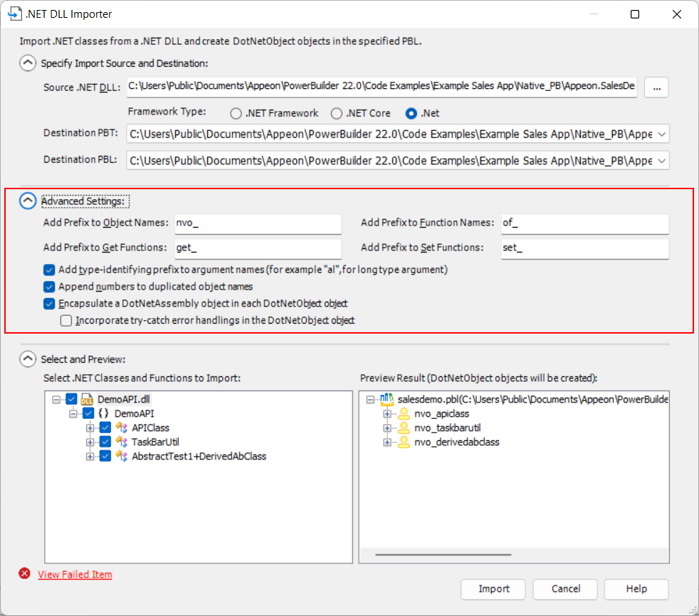Select the class icon for AbstractTest1+DerivedAbClass
Screen dimensions: 699x616
coord(121,456)
